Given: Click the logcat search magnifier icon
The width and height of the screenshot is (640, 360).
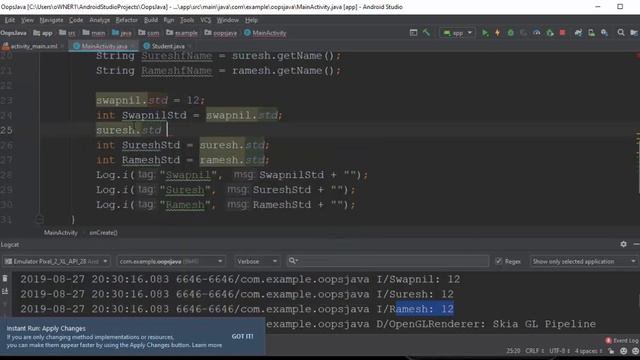Looking at the screenshot, I should tap(293, 261).
